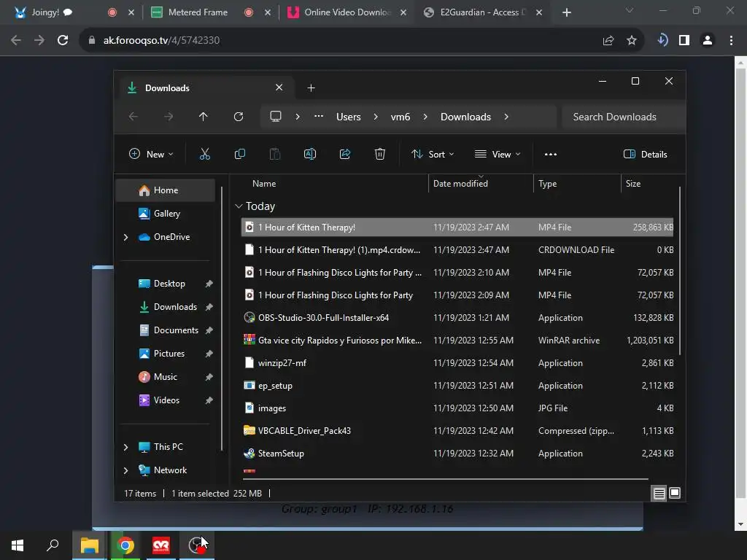The width and height of the screenshot is (747, 560).
Task: Open the See more ellipsis in toolbar
Action: point(551,154)
